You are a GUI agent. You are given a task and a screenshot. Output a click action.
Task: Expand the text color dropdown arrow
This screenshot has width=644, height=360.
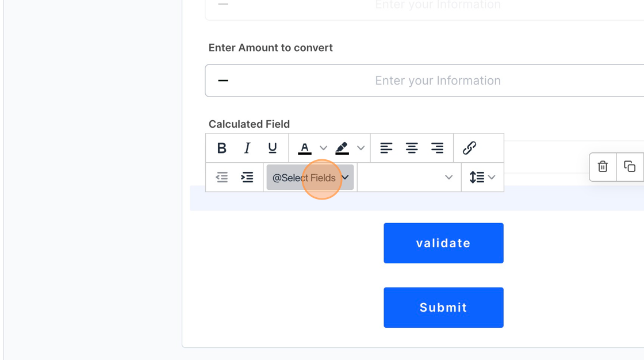coord(323,148)
